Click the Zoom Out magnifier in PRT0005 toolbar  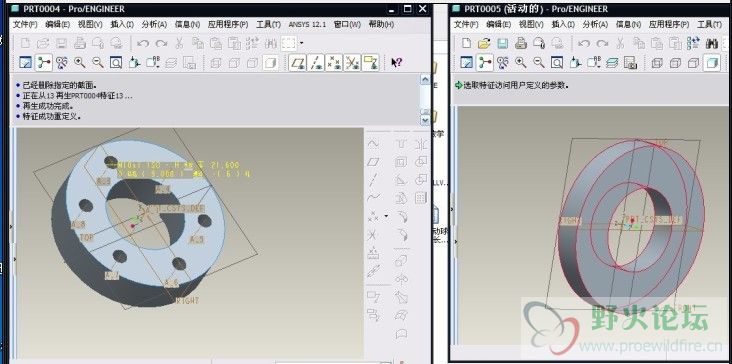pyautogui.click(x=539, y=63)
